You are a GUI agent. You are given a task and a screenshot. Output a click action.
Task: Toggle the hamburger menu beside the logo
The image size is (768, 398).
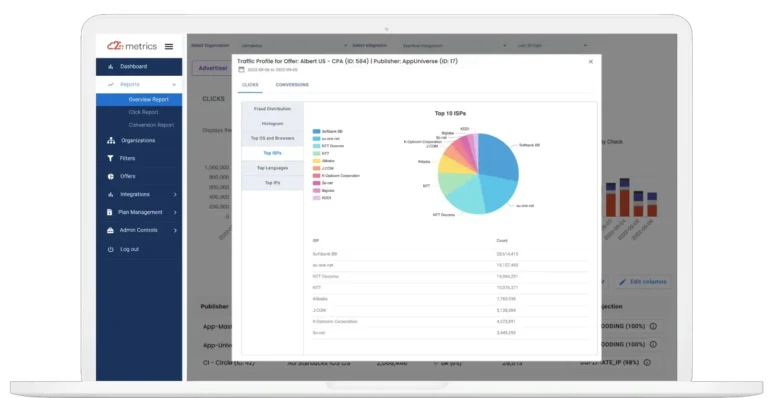[169, 47]
